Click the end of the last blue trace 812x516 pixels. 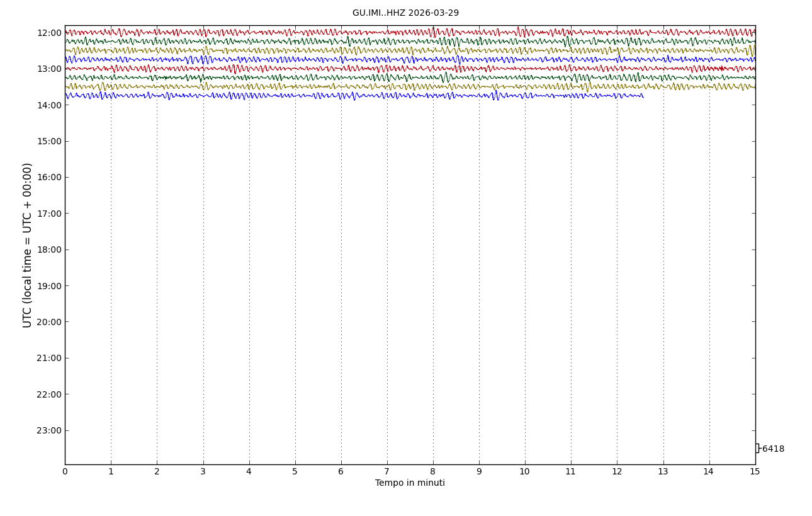point(642,96)
